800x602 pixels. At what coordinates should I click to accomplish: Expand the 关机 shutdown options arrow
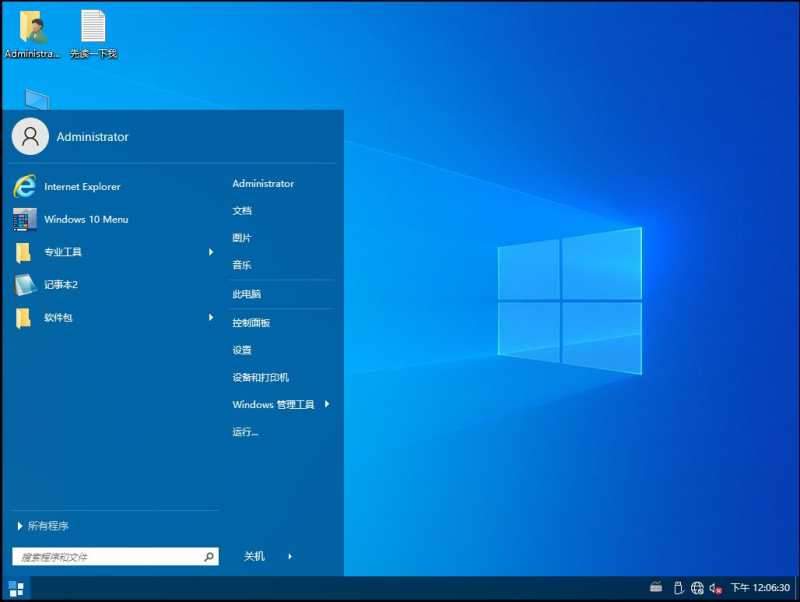(x=289, y=556)
